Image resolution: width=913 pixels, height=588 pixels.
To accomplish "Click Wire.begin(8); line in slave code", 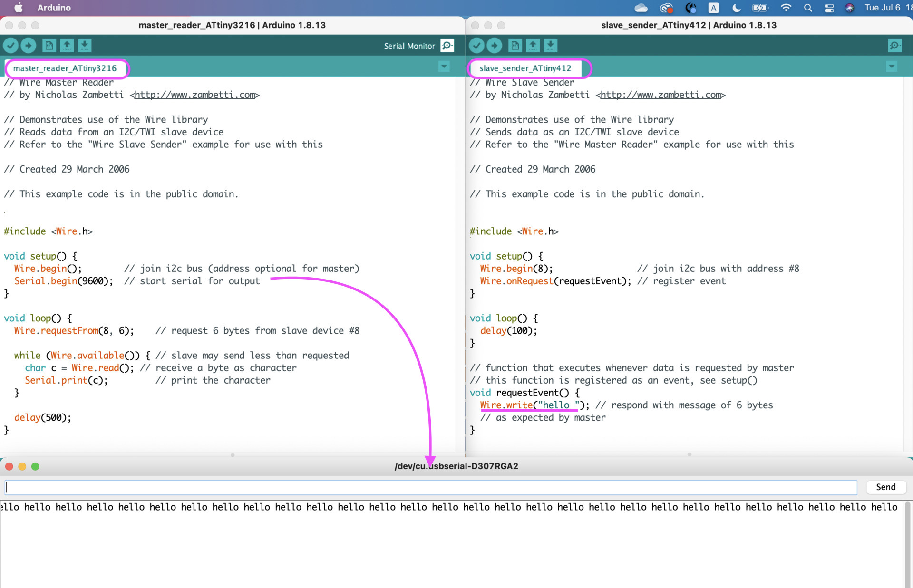I will pyautogui.click(x=516, y=269).
